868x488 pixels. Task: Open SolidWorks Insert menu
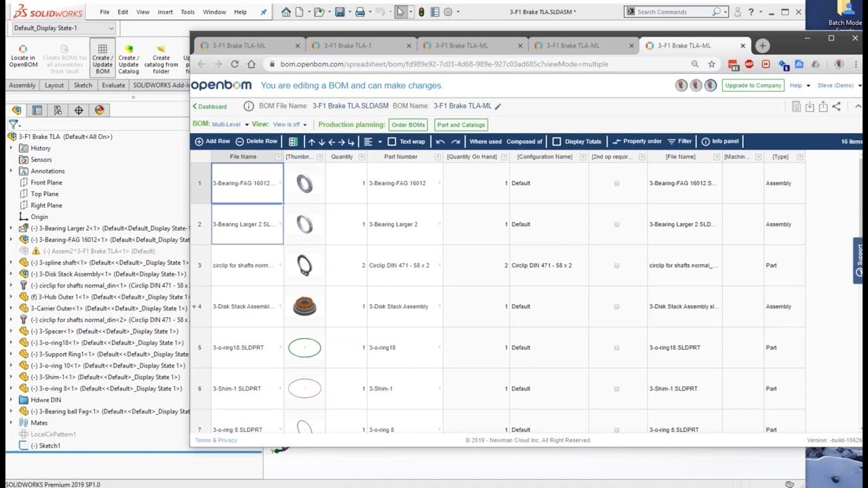point(165,12)
